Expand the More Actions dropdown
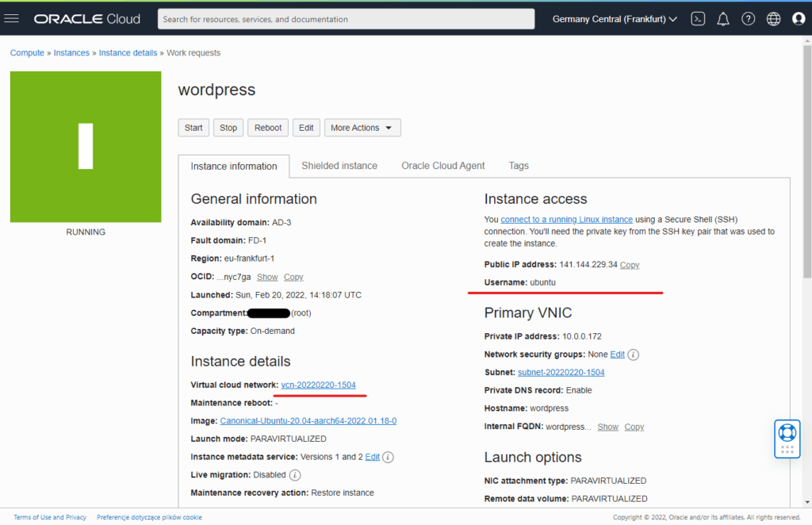 coord(362,128)
